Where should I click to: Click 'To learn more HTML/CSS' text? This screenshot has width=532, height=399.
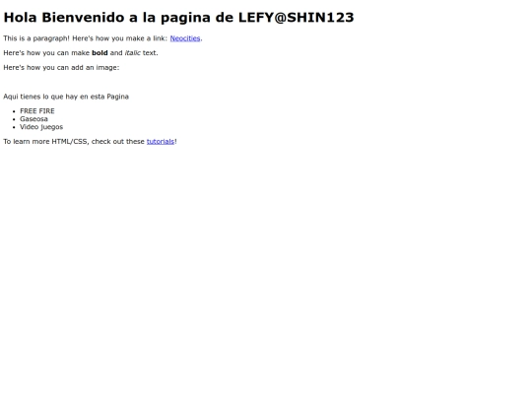coord(45,142)
